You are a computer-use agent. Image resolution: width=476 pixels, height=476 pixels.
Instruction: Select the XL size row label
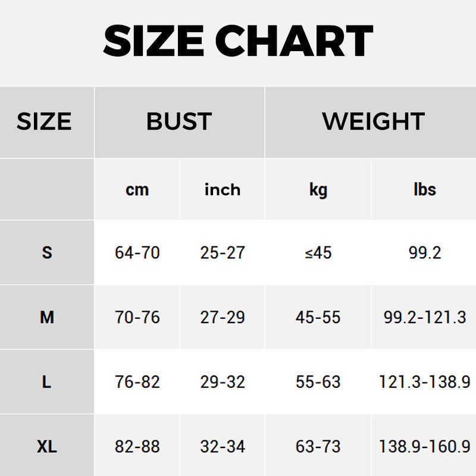click(x=47, y=446)
